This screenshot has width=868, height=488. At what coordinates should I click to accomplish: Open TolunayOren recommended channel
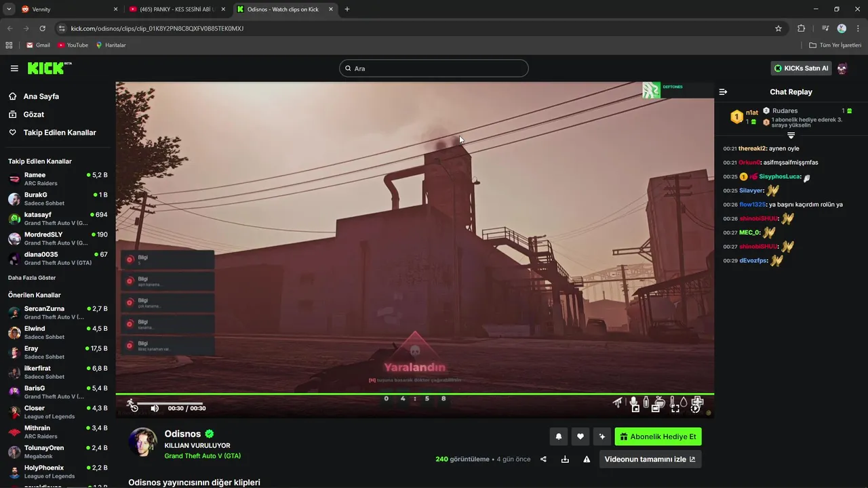58,451
